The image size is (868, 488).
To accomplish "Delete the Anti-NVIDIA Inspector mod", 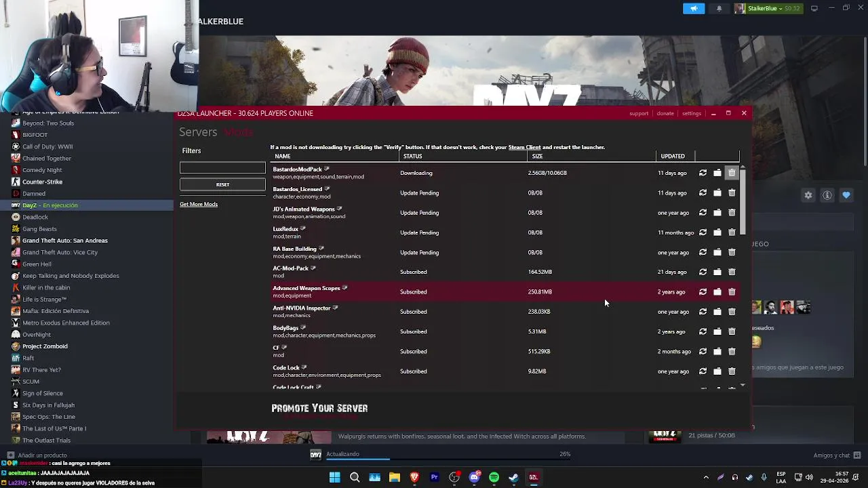I will tap(732, 312).
